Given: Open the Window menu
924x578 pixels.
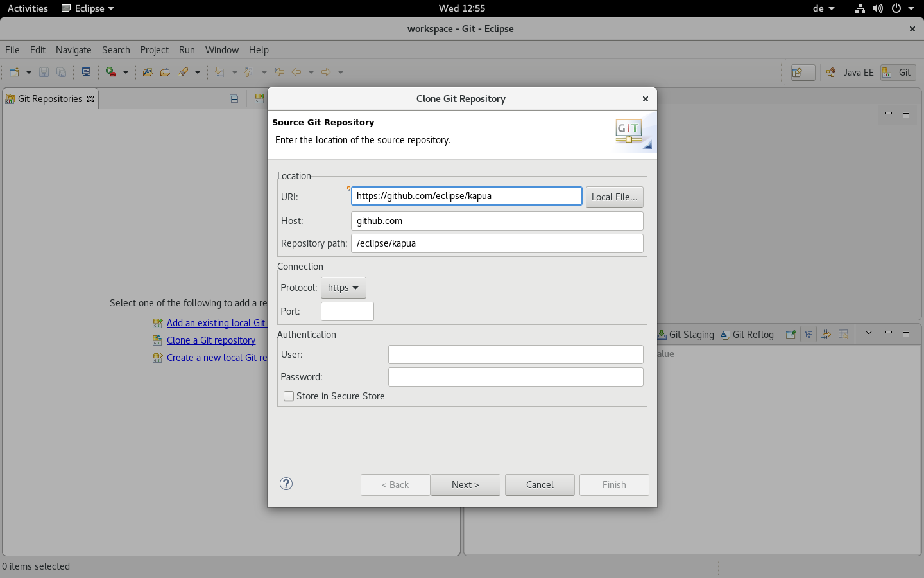Looking at the screenshot, I should point(221,49).
